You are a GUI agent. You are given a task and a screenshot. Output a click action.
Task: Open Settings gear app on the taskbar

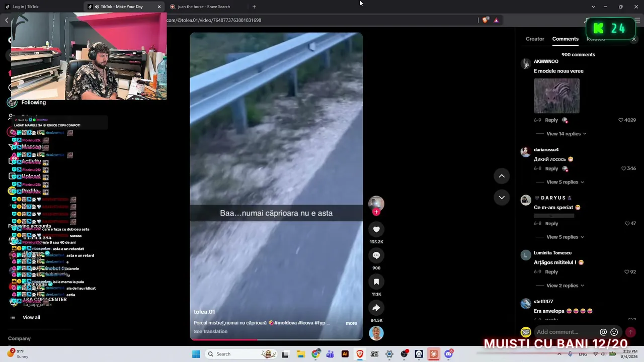(x=389, y=354)
